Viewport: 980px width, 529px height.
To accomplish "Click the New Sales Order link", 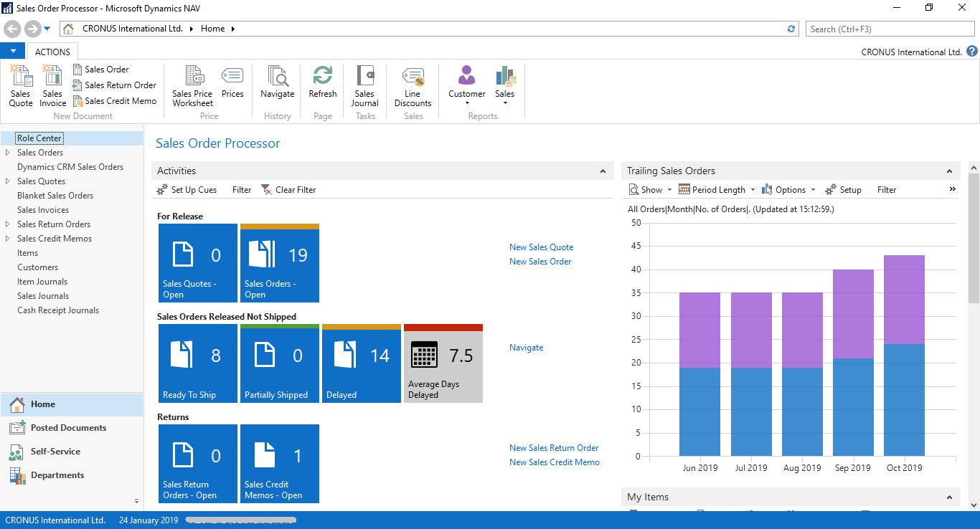I will pyautogui.click(x=540, y=262).
